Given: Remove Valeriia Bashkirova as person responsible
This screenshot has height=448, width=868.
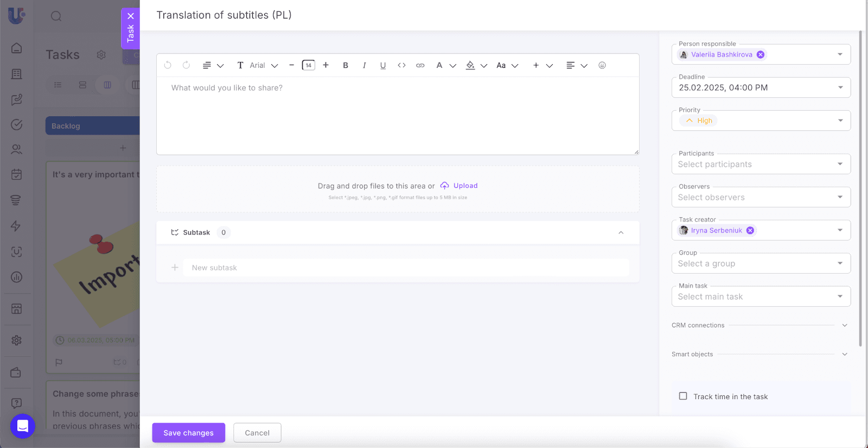Looking at the screenshot, I should (761, 55).
